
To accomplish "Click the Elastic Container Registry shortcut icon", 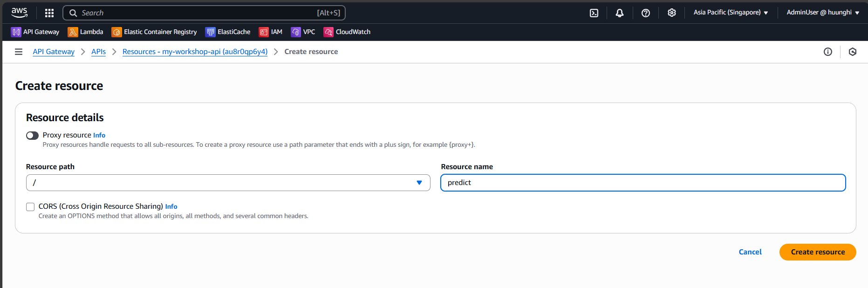I will [116, 32].
